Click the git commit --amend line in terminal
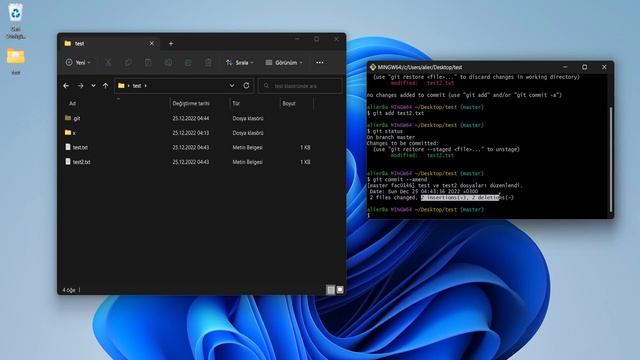Viewport: 640px width, 360px height. [397, 179]
